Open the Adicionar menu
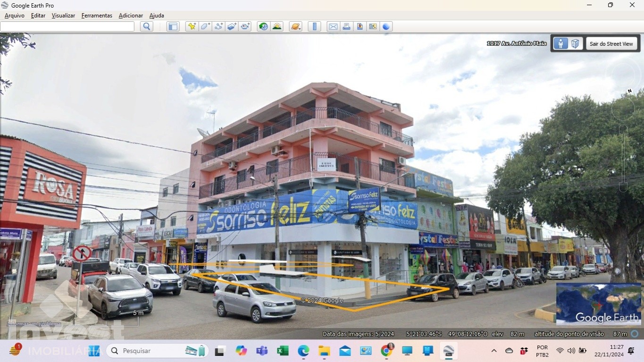 (131, 16)
